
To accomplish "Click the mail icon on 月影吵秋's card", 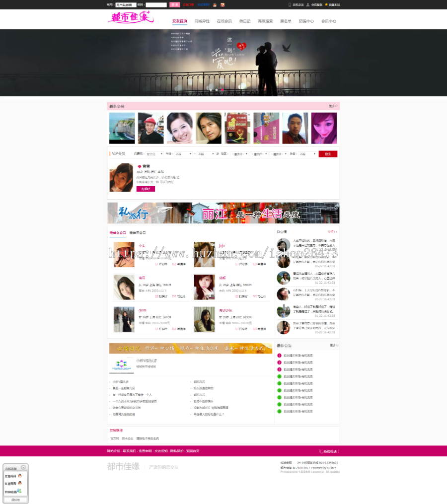I will click(255, 329).
